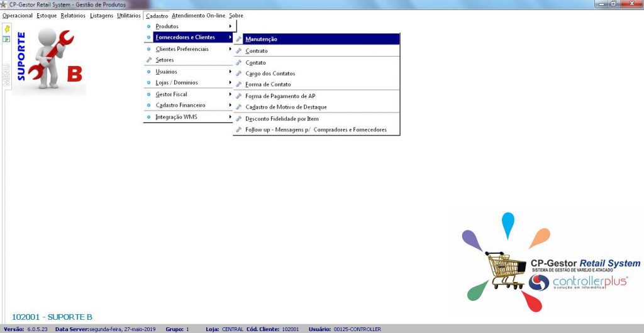Click the '102001 - SUPORTE B' label
Viewport: 644px width, 333px height.
pyautogui.click(x=52, y=317)
